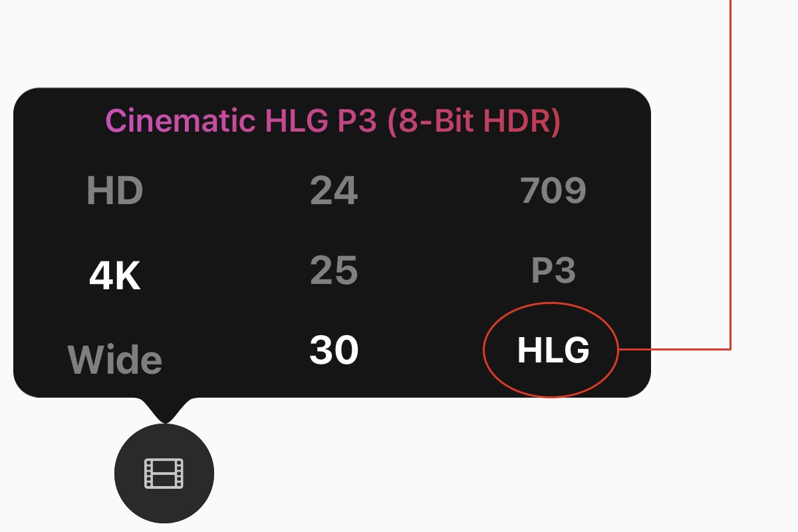Set frame rate to 30
The image size is (798, 532).
334,350
